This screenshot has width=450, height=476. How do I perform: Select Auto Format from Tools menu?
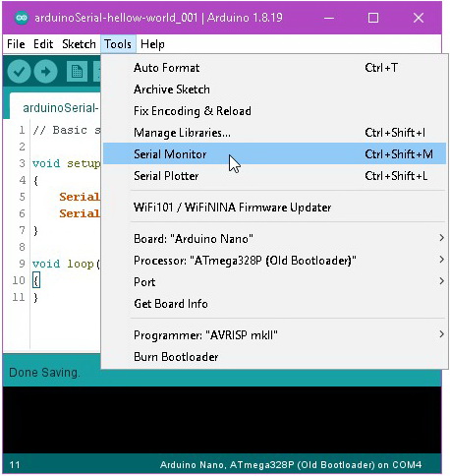(x=274, y=68)
